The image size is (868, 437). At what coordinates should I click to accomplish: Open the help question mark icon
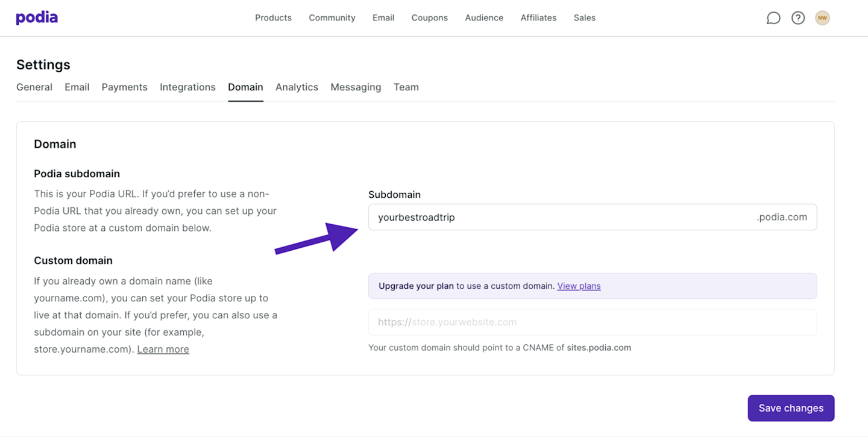click(798, 18)
